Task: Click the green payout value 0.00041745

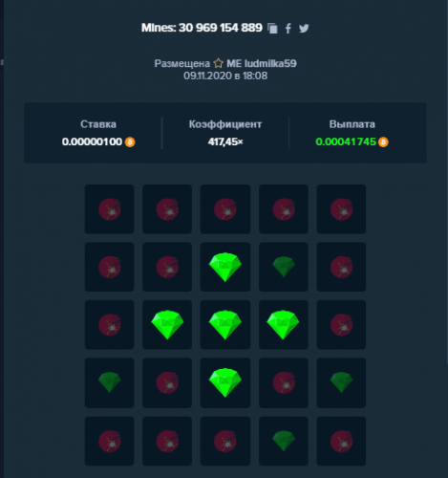Action: [346, 141]
